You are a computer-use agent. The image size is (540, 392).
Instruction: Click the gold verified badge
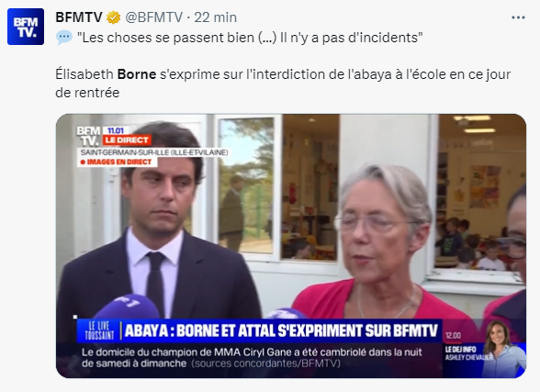(113, 17)
